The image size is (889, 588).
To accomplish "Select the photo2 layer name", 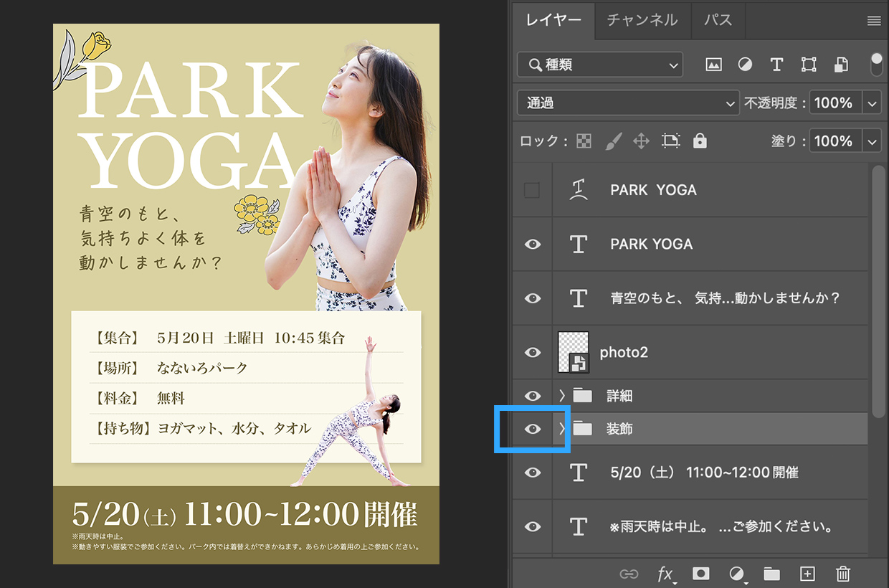I will (x=624, y=352).
